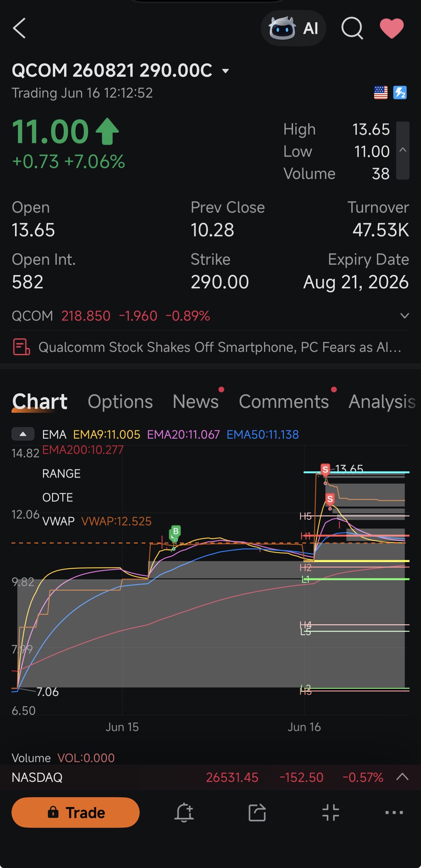The height and width of the screenshot is (868, 421).
Task: Tap the share icon in bottom bar
Action: tap(257, 812)
